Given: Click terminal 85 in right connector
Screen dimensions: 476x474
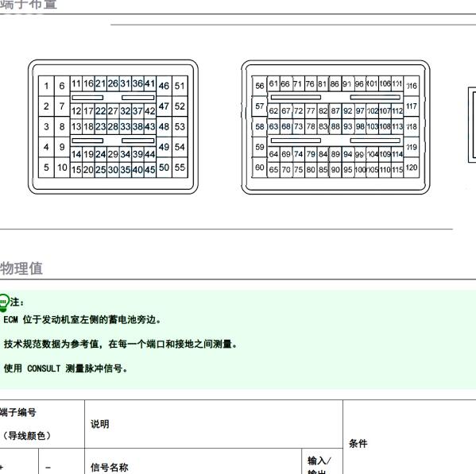Looking at the screenshot, I should (x=323, y=170).
